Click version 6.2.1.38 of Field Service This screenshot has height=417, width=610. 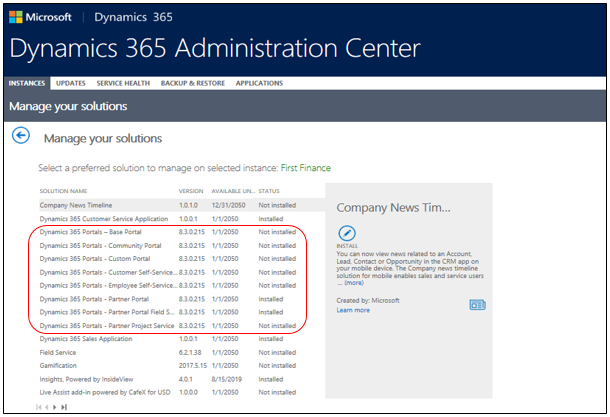point(190,352)
